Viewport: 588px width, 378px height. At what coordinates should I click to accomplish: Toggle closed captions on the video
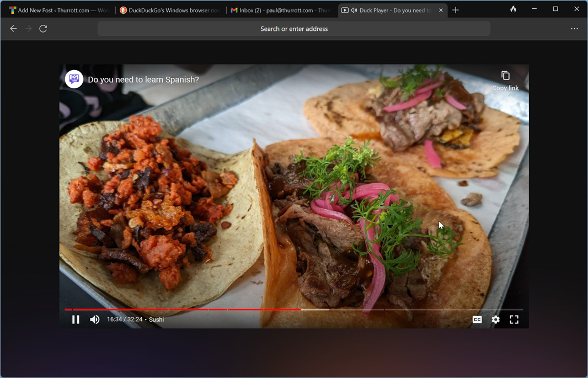(x=477, y=320)
